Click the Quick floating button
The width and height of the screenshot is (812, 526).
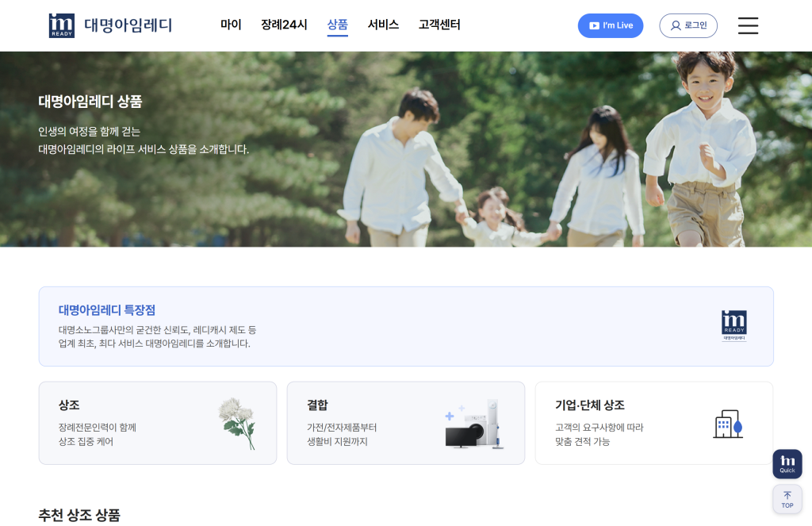pyautogui.click(x=787, y=464)
